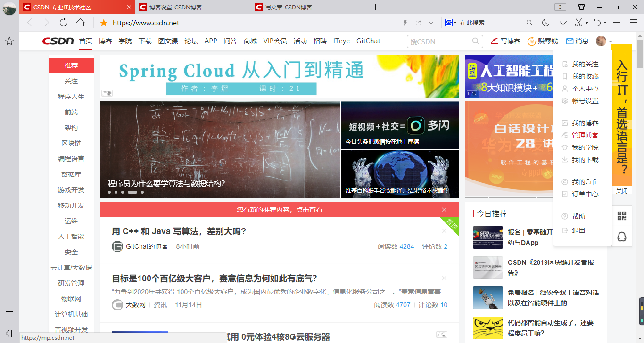Select 推荐 category in left list
Image resolution: width=644 pixels, height=343 pixels.
[x=71, y=65]
